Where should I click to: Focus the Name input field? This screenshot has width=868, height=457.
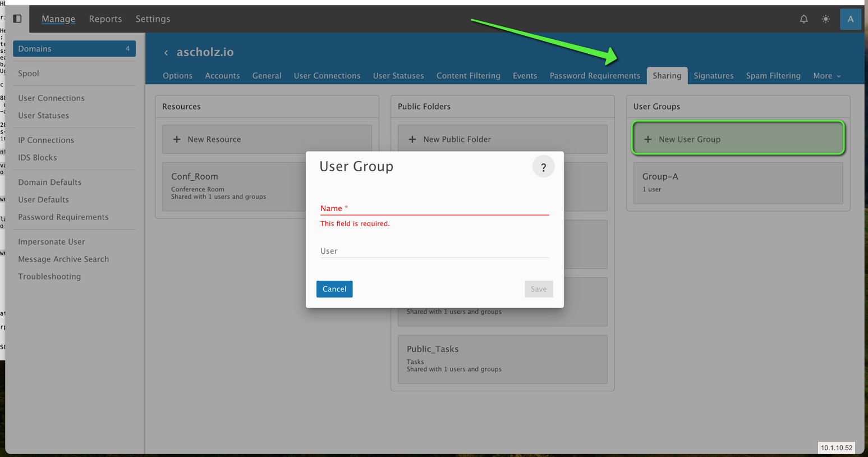click(434, 208)
